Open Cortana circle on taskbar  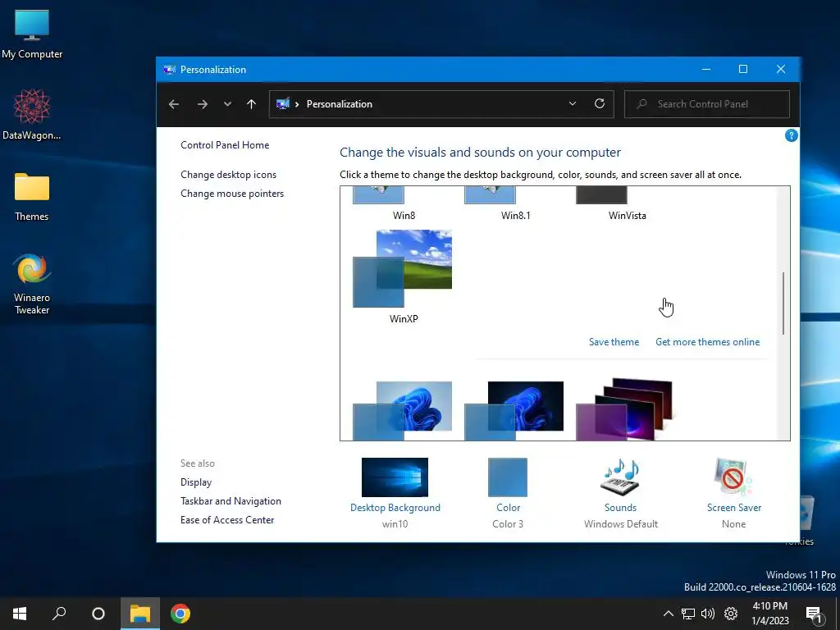[x=98, y=614]
